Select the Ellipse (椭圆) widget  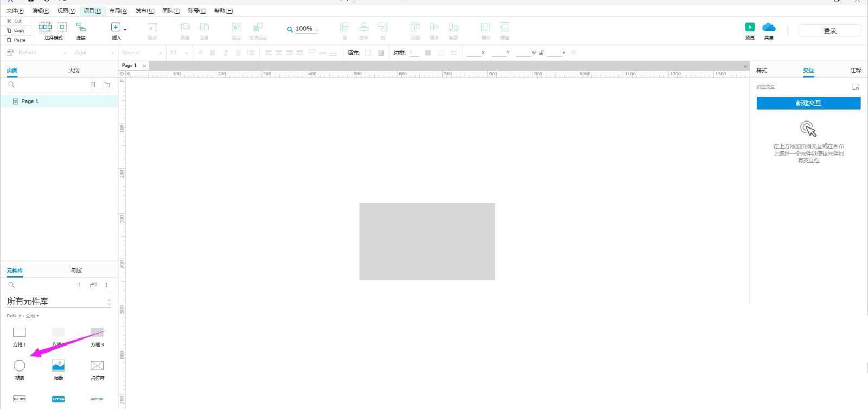(x=20, y=366)
